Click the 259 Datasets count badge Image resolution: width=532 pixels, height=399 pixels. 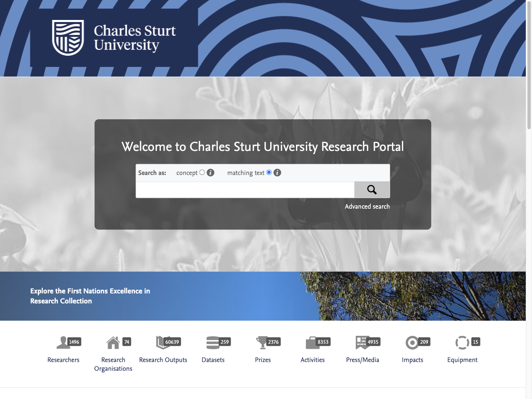tap(224, 342)
